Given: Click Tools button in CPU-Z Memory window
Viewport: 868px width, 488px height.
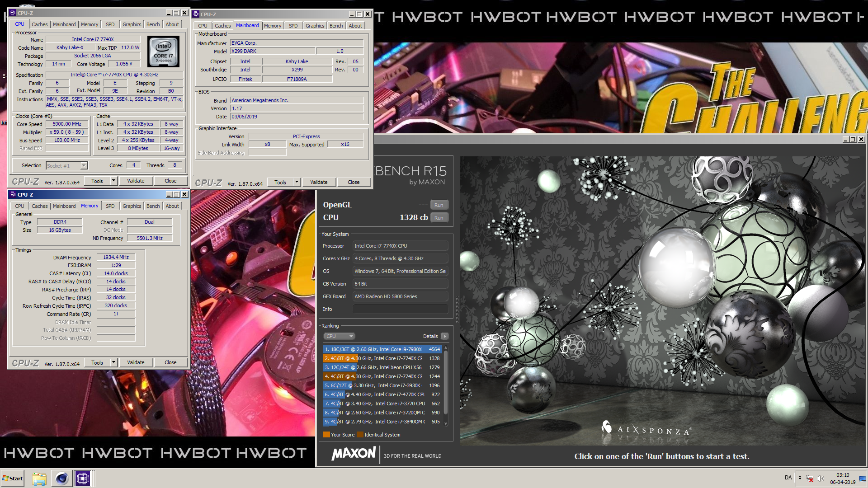Looking at the screenshot, I should click(97, 362).
